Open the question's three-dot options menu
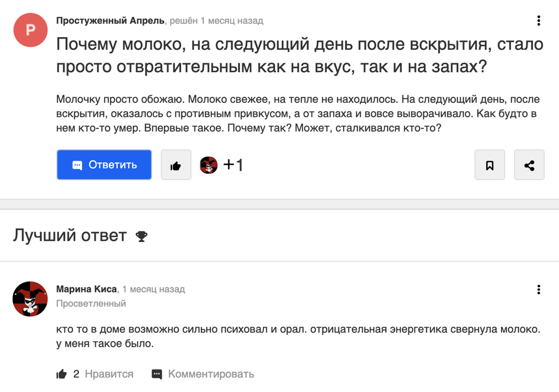Screen dimensions: 559x392 coord(539,21)
